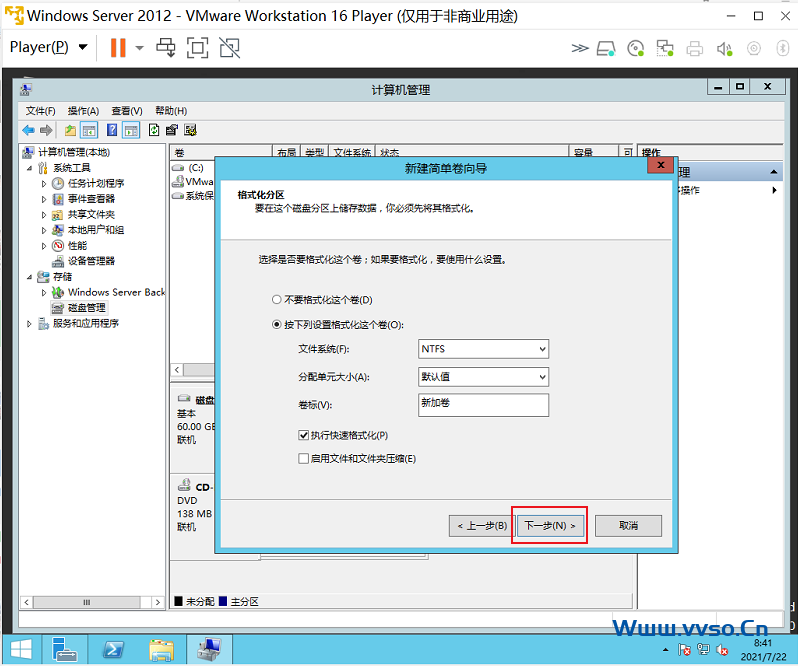The width and height of the screenshot is (798, 666).
Task: Expand the 服务和应用程序 tree node
Action: coord(29,324)
